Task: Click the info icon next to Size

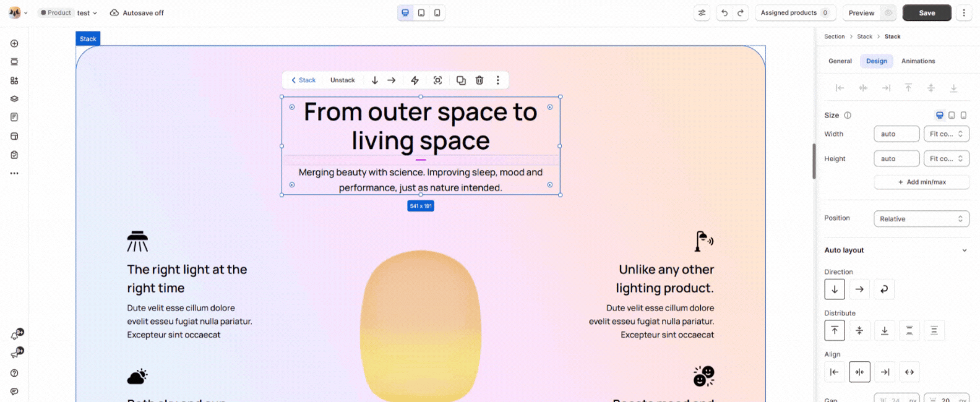Action: coord(848,115)
